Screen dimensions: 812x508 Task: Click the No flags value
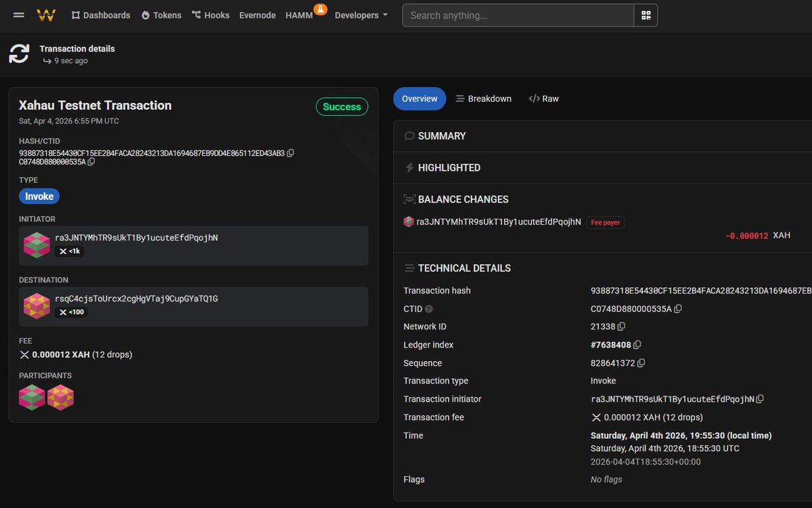(x=606, y=480)
